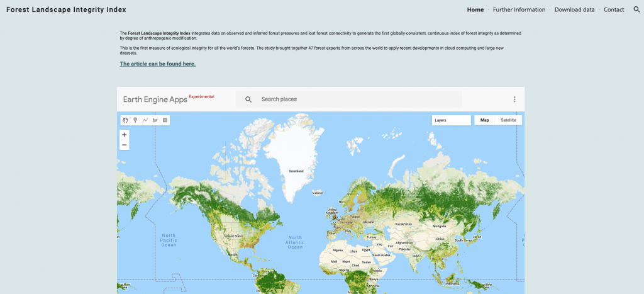The height and width of the screenshot is (294, 644).
Task: Open the Further Information page
Action: pos(519,9)
